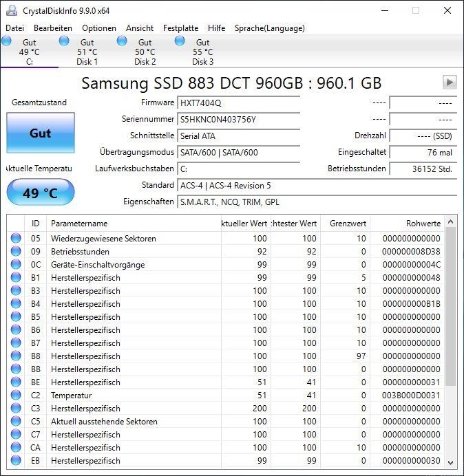This screenshot has height=476, width=464.
Task: Click the Rohwerte column header
Action: [407, 224]
